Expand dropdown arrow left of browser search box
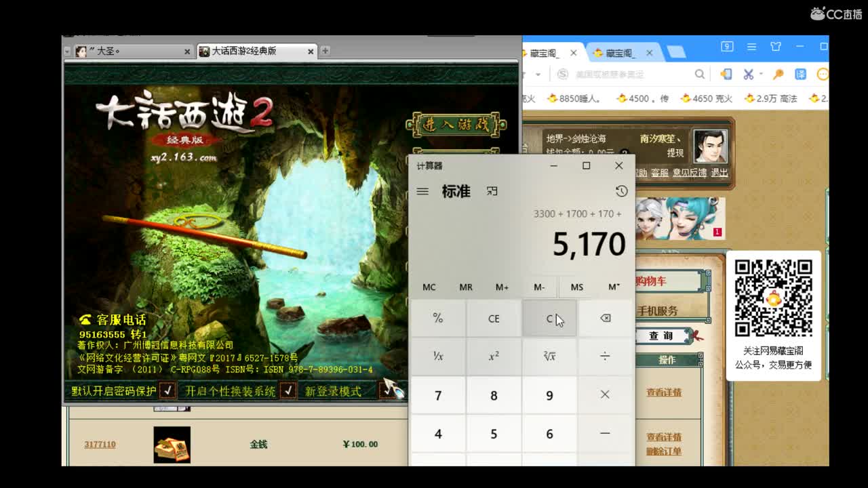This screenshot has width=868, height=488. [x=538, y=74]
